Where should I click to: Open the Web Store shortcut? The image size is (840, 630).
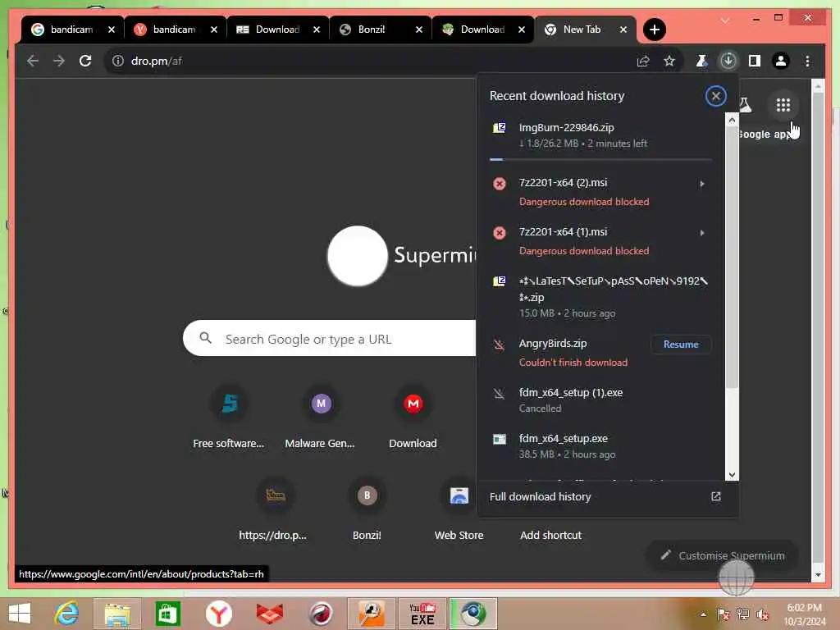459,510
